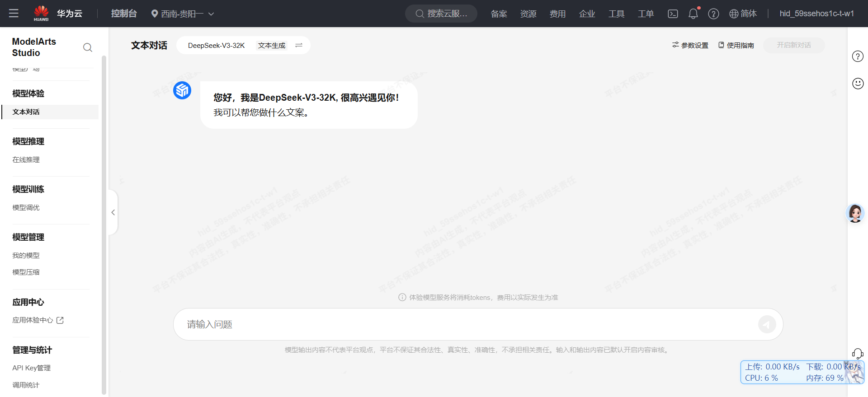Click the Huawei Cloud logo

tap(58, 14)
